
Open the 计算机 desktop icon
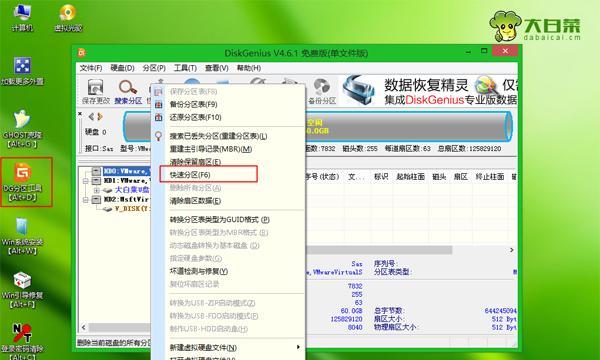(x=22, y=17)
